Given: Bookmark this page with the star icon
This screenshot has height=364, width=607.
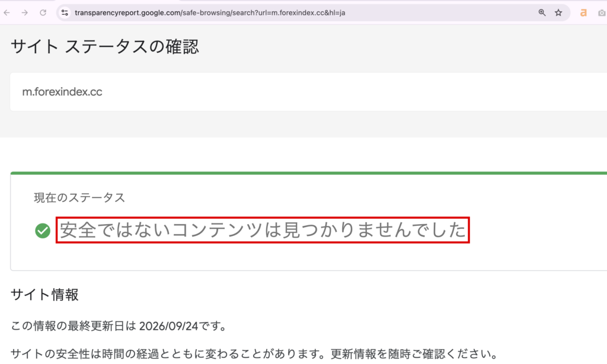Looking at the screenshot, I should click(558, 13).
